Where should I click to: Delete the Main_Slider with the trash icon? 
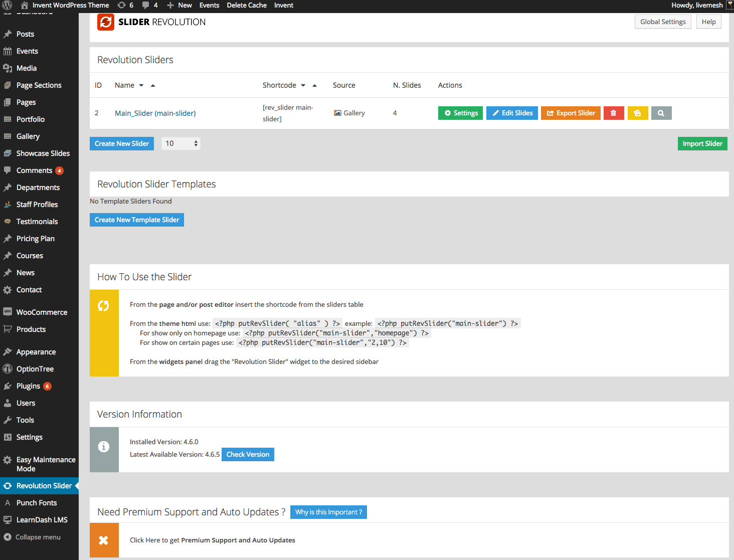[x=614, y=113]
